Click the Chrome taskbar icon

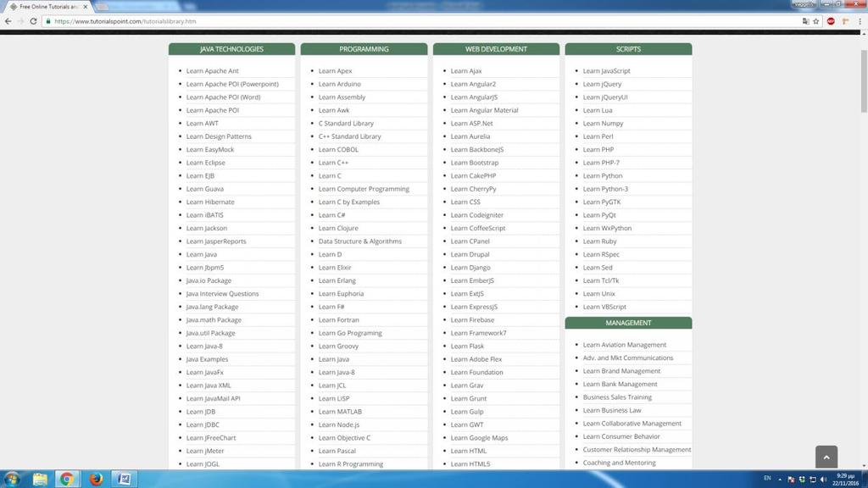tap(67, 480)
